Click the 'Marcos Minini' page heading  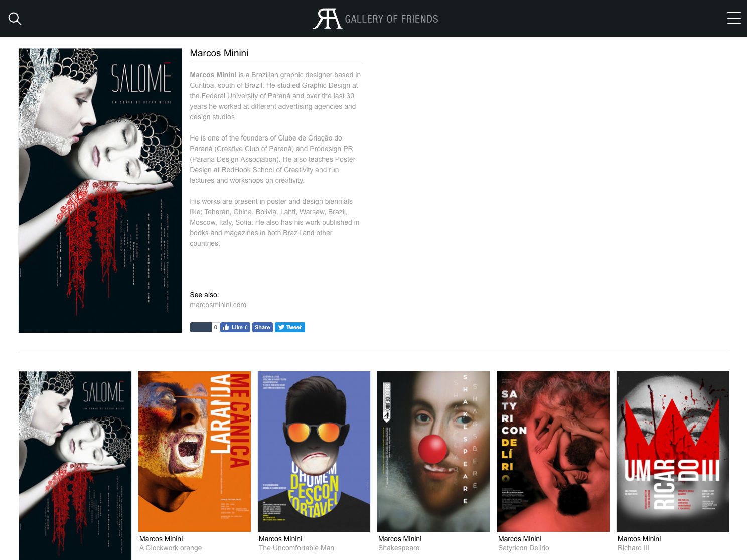click(x=219, y=53)
